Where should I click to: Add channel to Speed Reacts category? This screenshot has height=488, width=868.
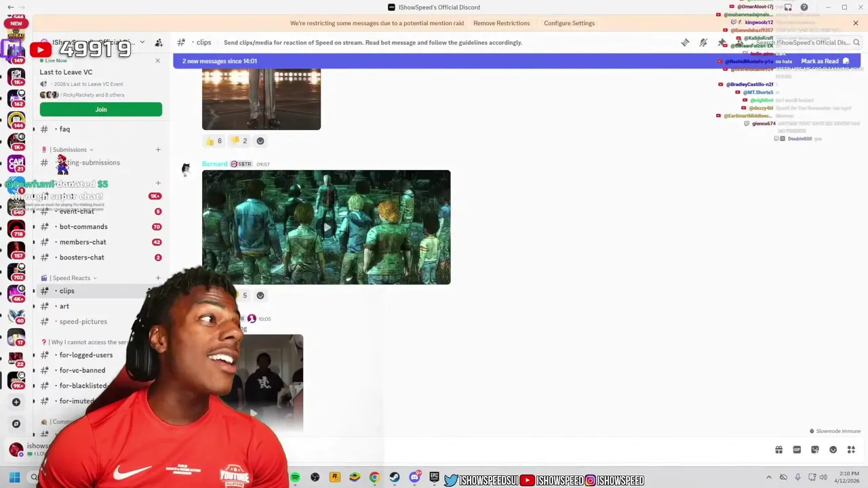[158, 278]
